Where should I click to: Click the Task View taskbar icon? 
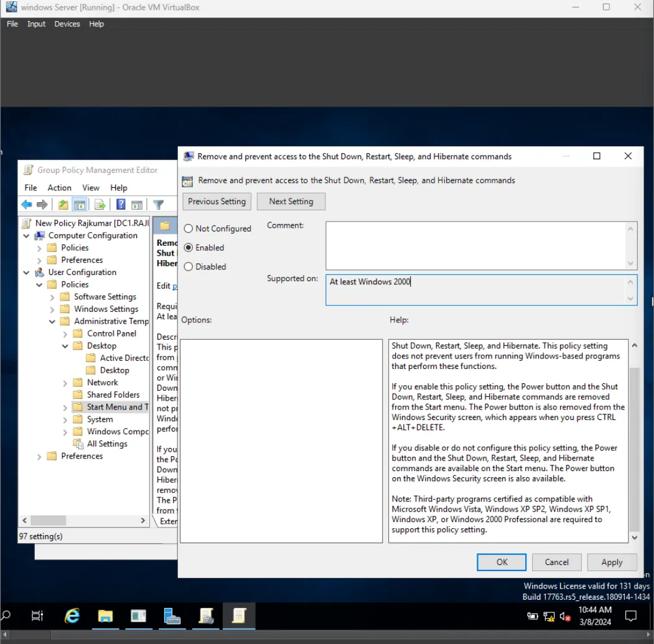pos(37,615)
